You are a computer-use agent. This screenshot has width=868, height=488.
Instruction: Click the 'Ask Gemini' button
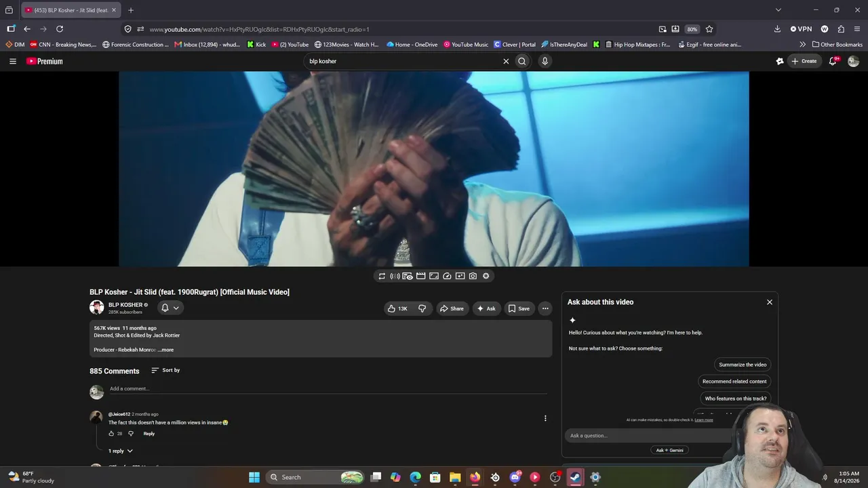(670, 450)
